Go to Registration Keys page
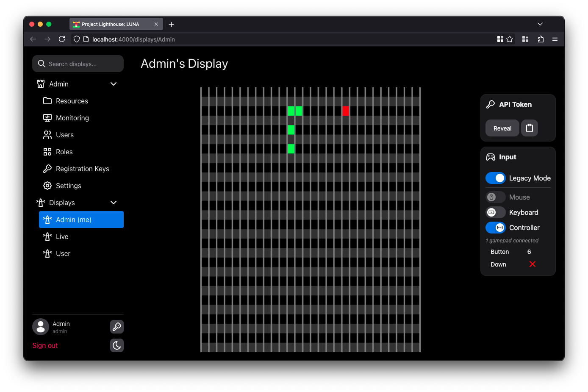 click(x=82, y=169)
